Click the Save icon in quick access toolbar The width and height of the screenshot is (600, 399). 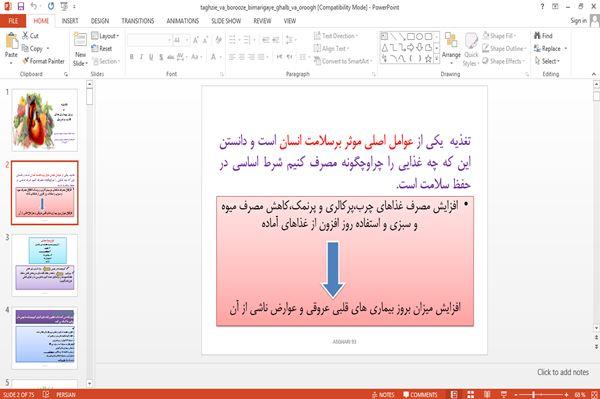tap(21, 7)
